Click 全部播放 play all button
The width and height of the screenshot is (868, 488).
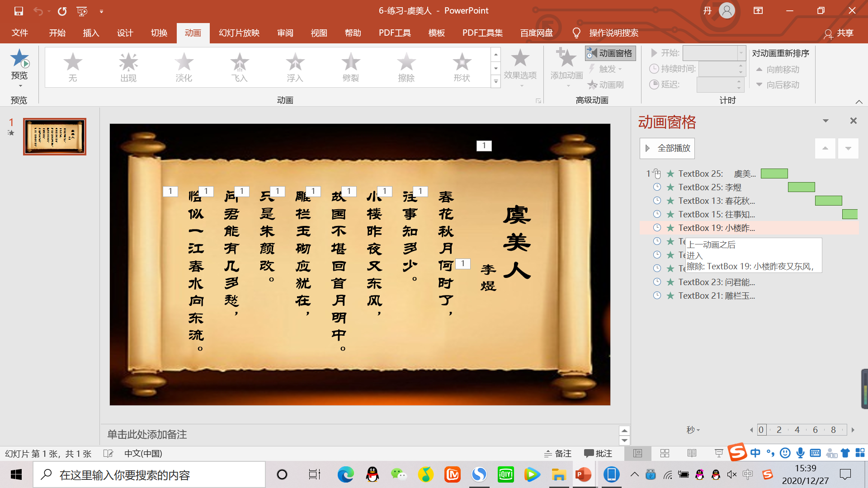[x=667, y=148]
